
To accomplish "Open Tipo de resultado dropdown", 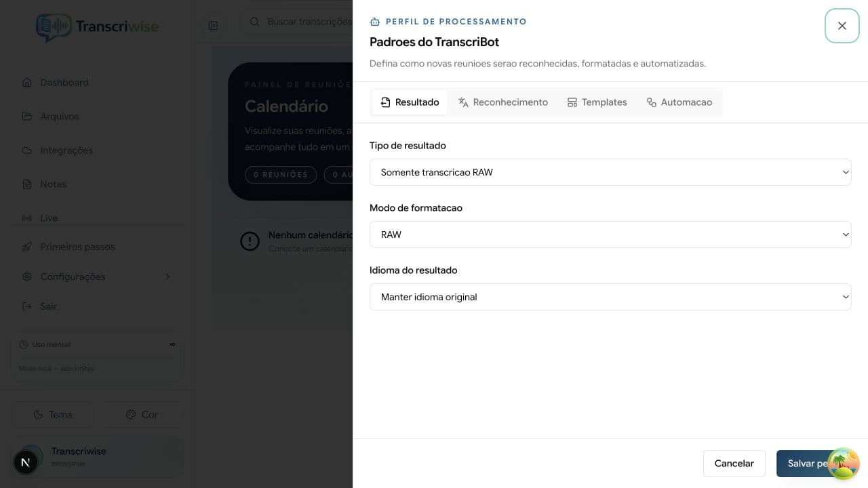I will click(610, 172).
